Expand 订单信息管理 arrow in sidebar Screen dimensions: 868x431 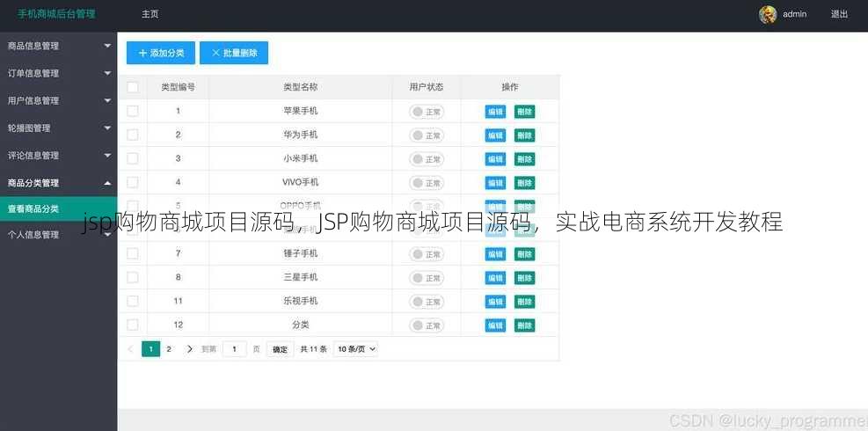click(107, 73)
